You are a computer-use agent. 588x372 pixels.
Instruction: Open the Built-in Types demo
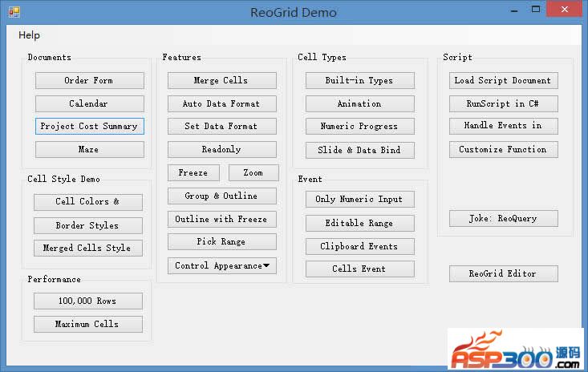[x=360, y=80]
